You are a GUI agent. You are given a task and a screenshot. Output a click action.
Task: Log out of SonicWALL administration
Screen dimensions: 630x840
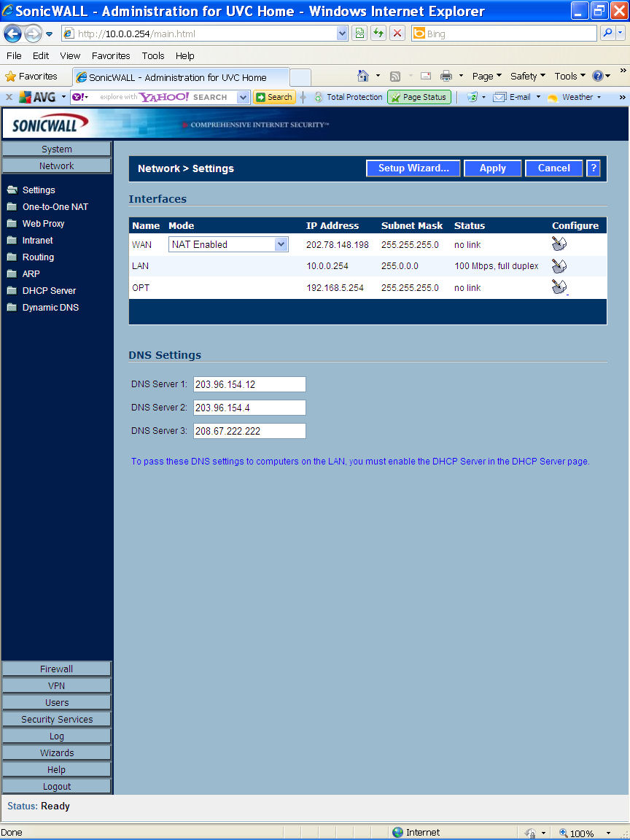click(x=57, y=787)
